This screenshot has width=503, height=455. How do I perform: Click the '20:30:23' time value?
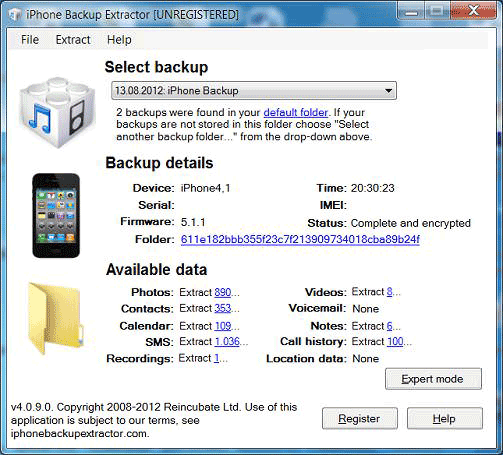(373, 188)
